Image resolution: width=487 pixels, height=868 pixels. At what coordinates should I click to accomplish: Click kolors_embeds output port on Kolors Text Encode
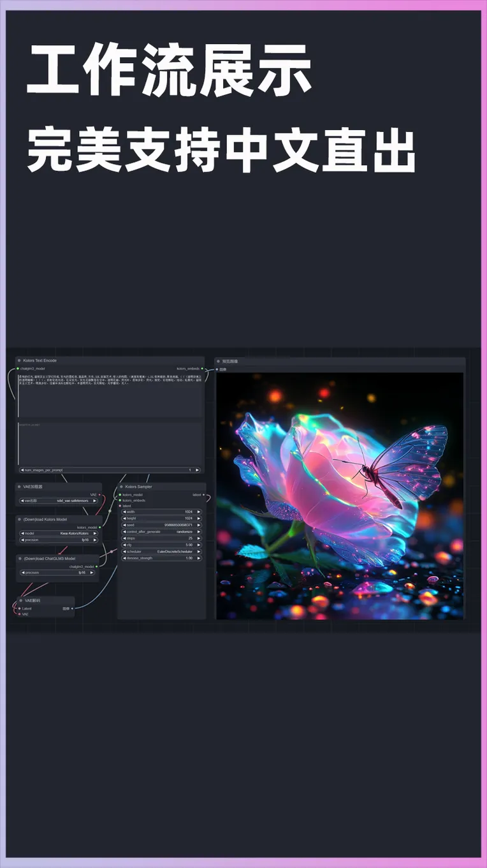(x=202, y=369)
